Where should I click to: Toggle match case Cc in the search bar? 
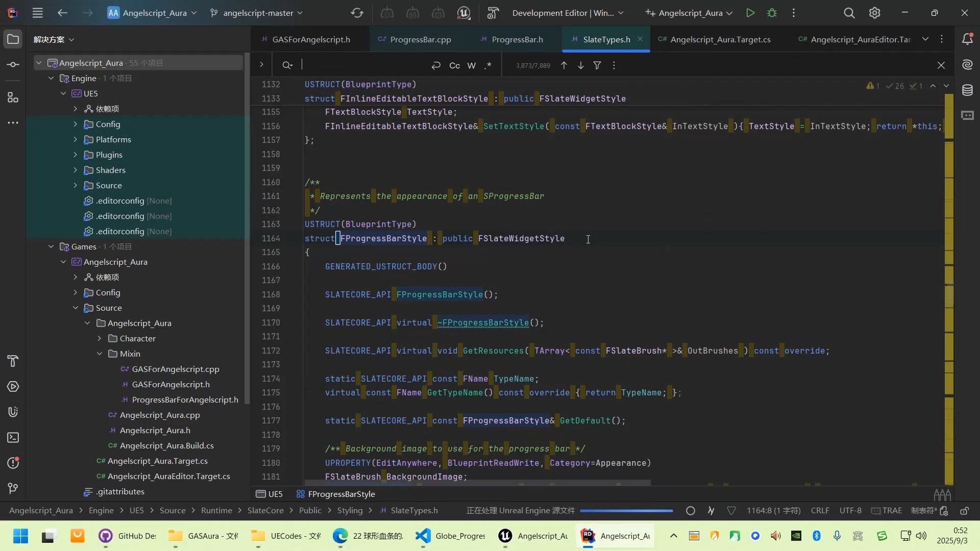pyautogui.click(x=454, y=65)
